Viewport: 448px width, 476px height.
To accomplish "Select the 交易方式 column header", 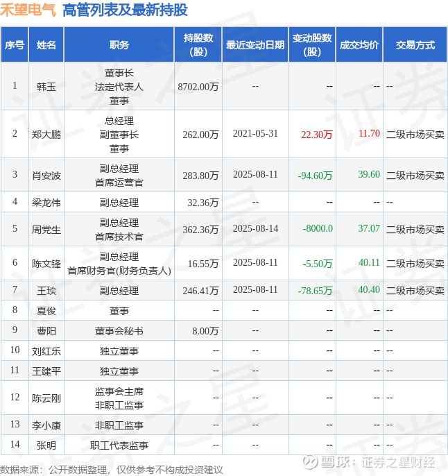I will point(415,45).
